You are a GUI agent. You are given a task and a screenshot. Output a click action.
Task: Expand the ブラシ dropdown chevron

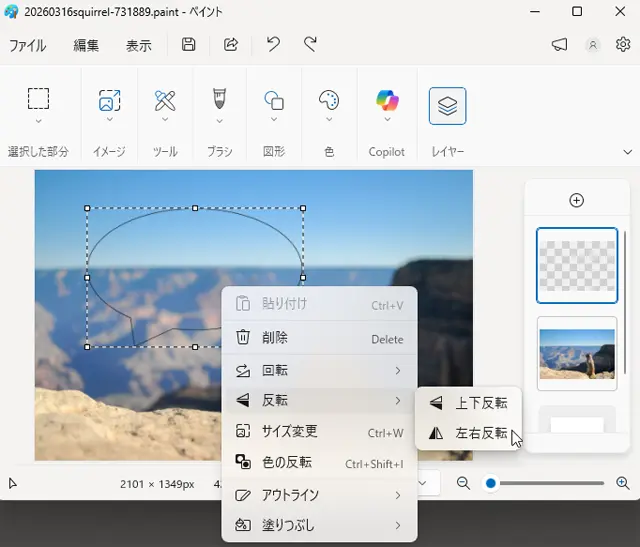(219, 121)
